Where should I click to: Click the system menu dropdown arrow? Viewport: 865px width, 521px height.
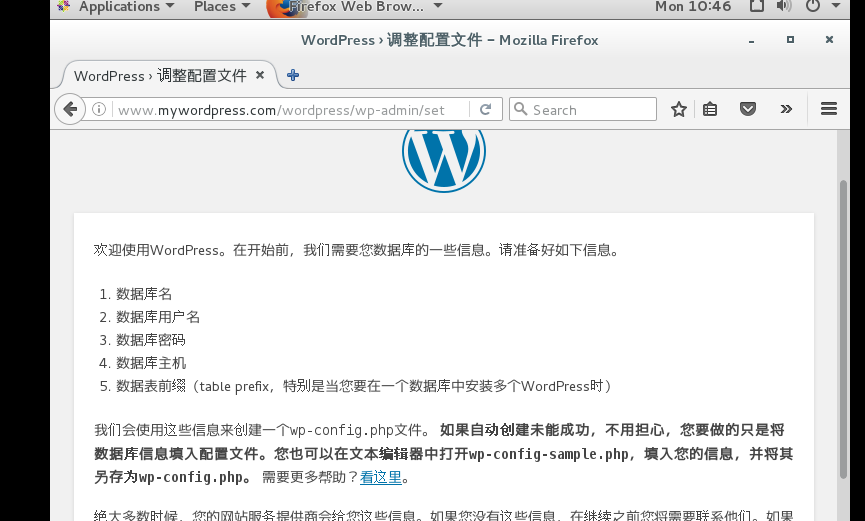(836, 6)
